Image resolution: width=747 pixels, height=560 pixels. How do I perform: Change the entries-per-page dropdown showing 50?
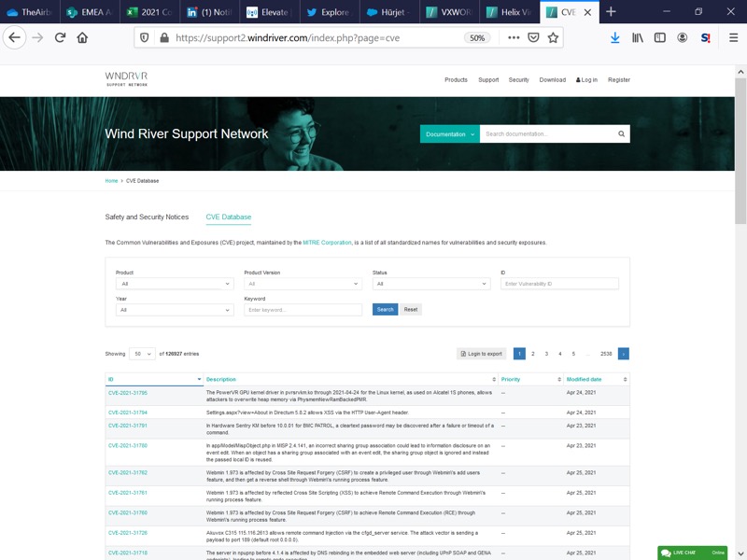coord(142,354)
